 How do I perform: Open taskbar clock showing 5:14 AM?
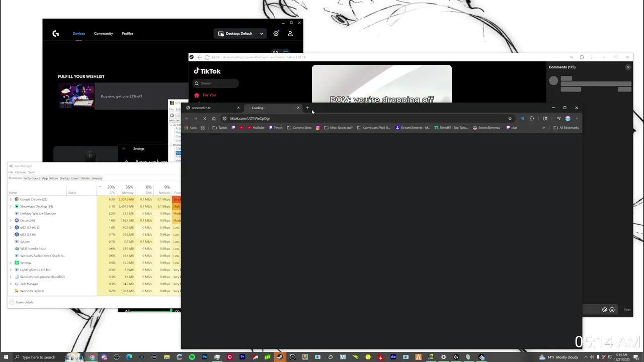621,357
